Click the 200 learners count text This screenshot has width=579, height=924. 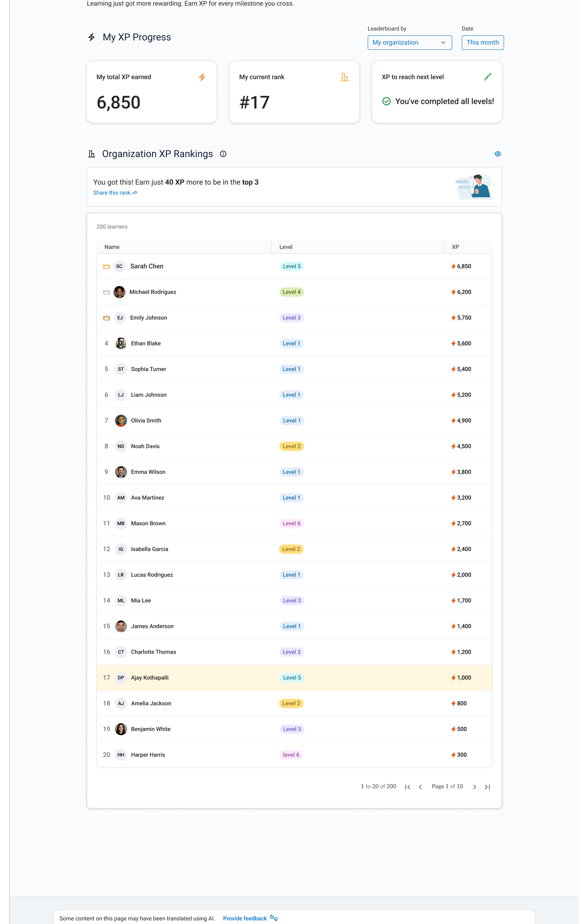[x=112, y=227]
